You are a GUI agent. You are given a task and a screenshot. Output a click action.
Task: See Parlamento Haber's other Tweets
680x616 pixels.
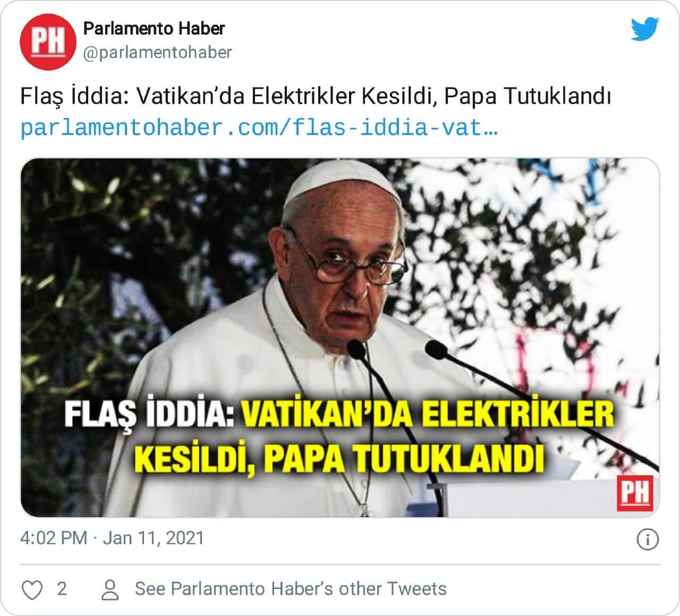pos(291,589)
